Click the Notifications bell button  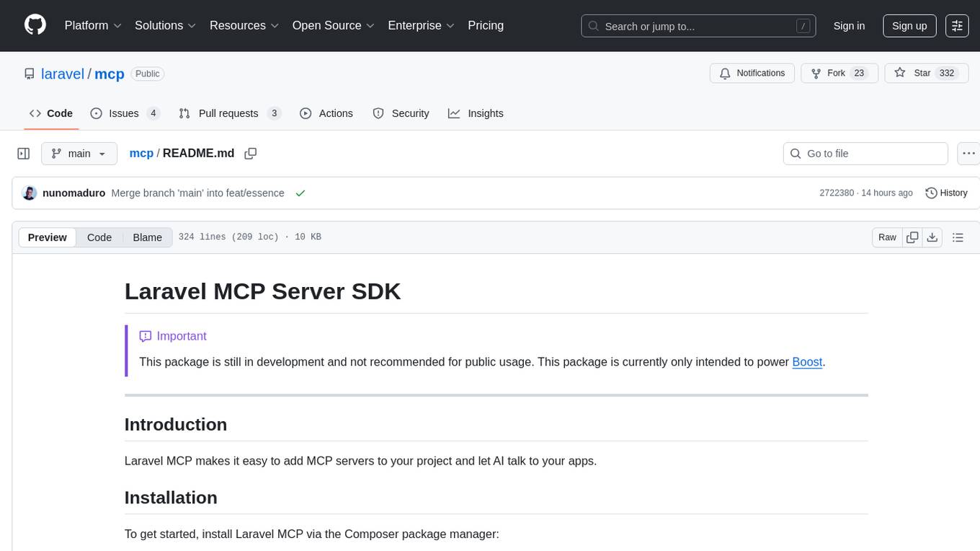(752, 74)
